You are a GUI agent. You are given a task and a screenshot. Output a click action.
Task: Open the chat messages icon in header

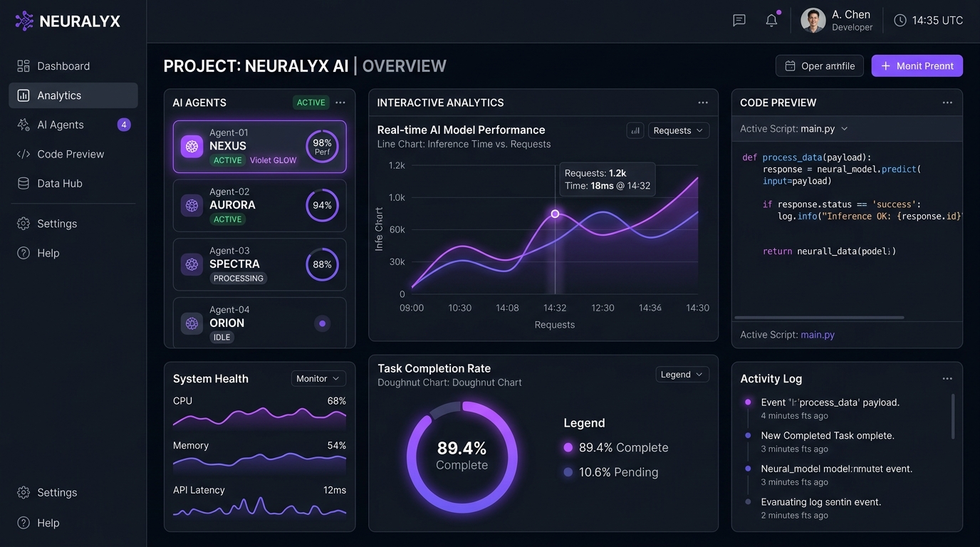(739, 20)
